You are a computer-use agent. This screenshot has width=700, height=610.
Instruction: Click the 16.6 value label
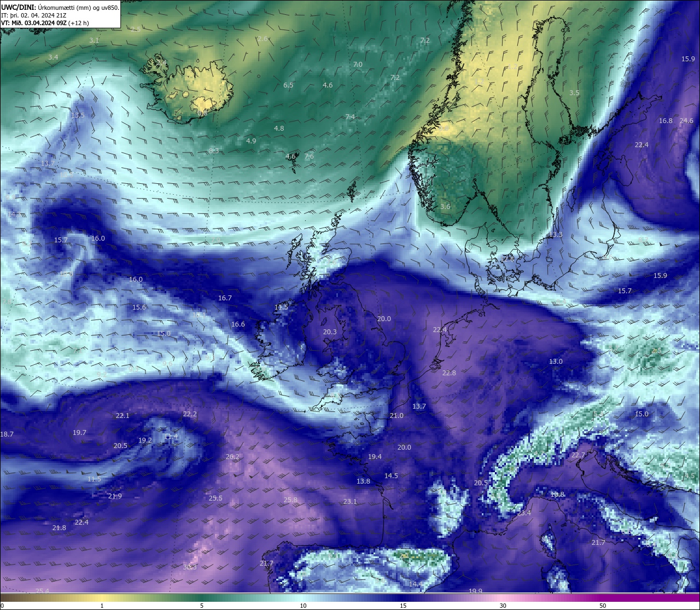point(238,324)
